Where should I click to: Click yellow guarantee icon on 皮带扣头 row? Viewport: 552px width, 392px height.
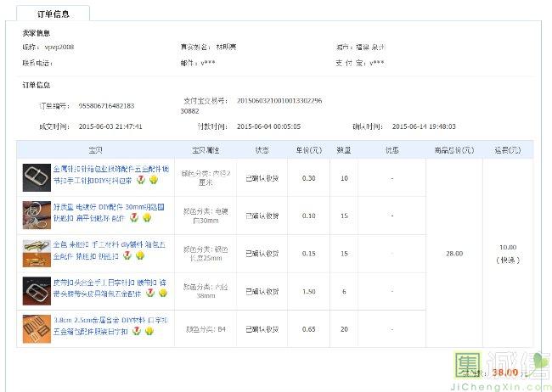(x=161, y=293)
